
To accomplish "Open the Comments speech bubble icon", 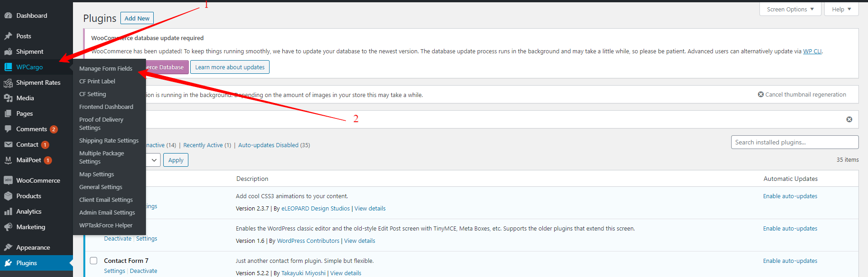I will 8,129.
